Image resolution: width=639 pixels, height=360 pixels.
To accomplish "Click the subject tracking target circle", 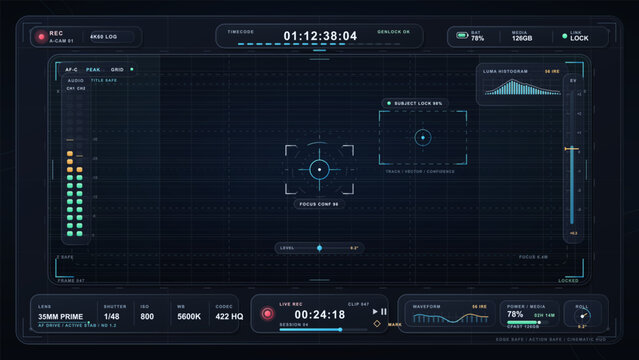I will click(423, 138).
